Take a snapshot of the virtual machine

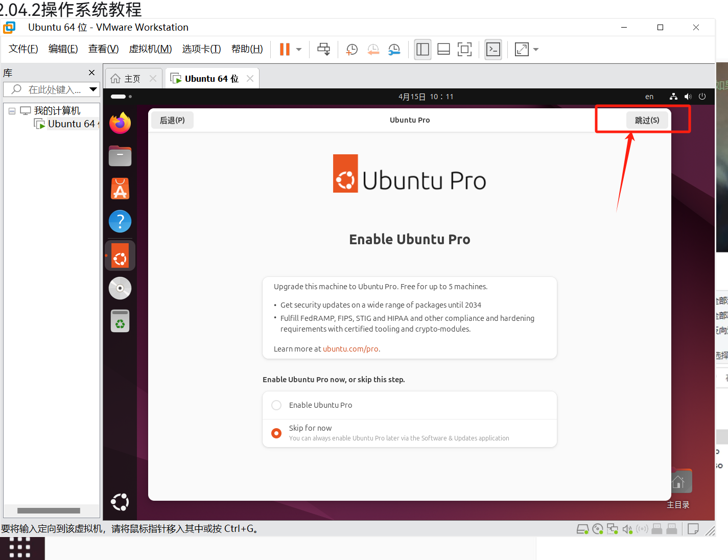[x=352, y=49]
